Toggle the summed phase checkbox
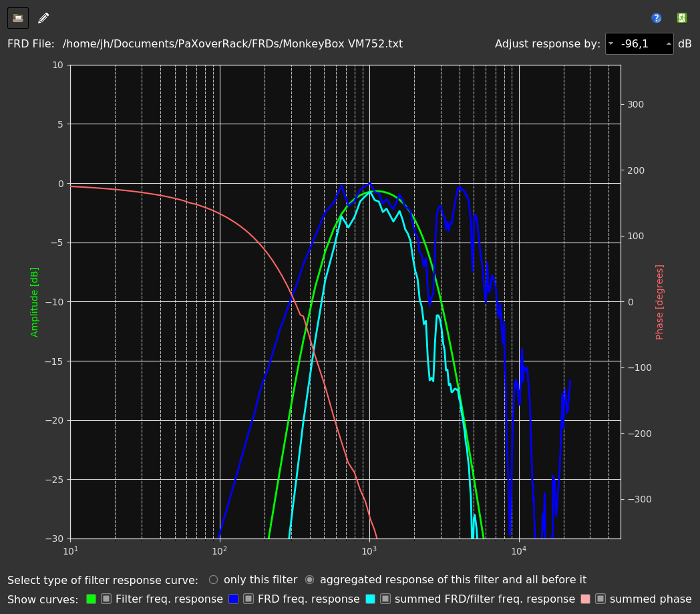The height and width of the screenshot is (614, 700). (600, 599)
